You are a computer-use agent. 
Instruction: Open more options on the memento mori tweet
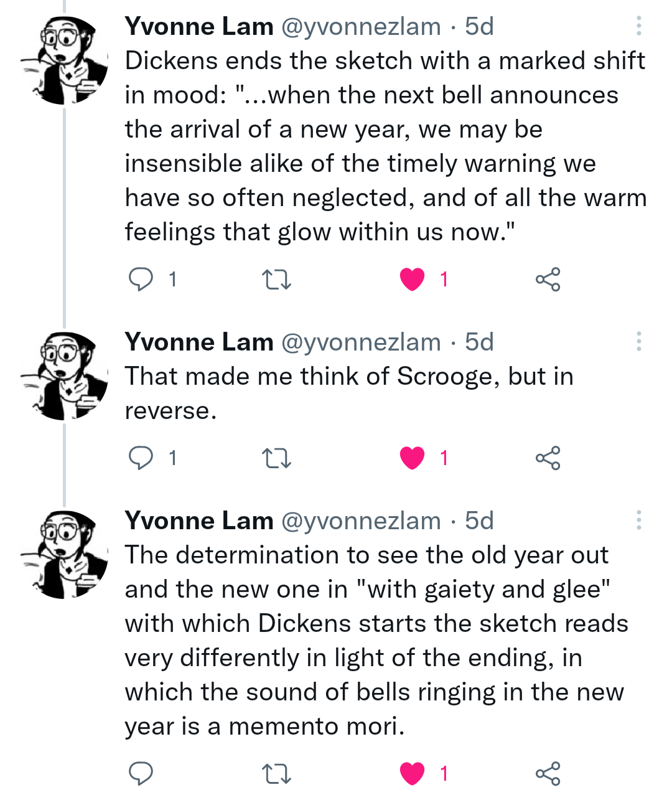point(640,520)
